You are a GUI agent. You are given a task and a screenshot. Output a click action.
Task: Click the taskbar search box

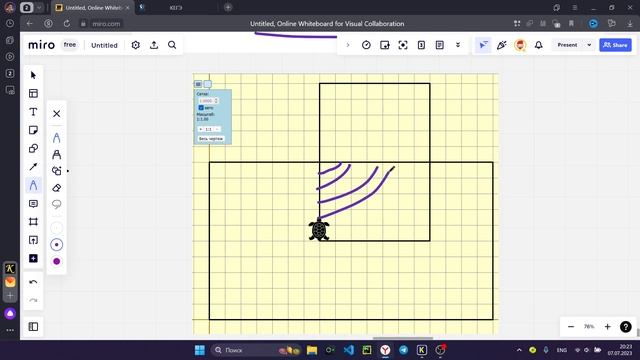(x=256, y=350)
